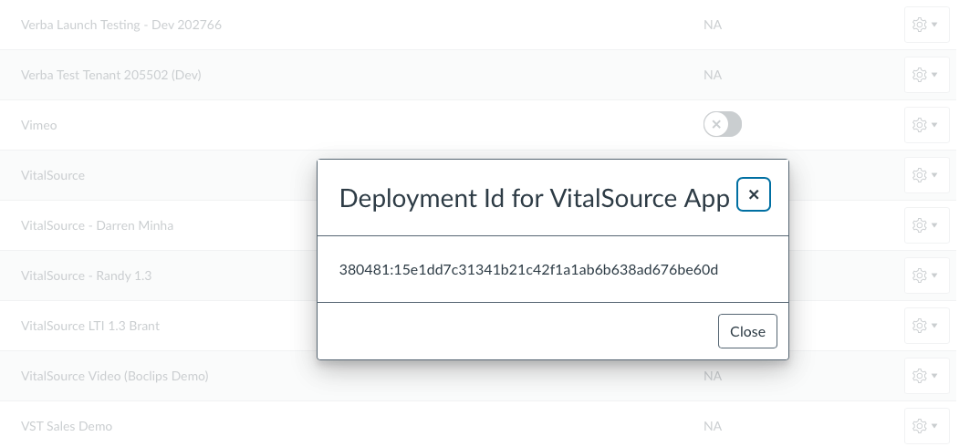The image size is (980, 447).
Task: Click the Vimeo app name
Action: pyautogui.click(x=38, y=125)
